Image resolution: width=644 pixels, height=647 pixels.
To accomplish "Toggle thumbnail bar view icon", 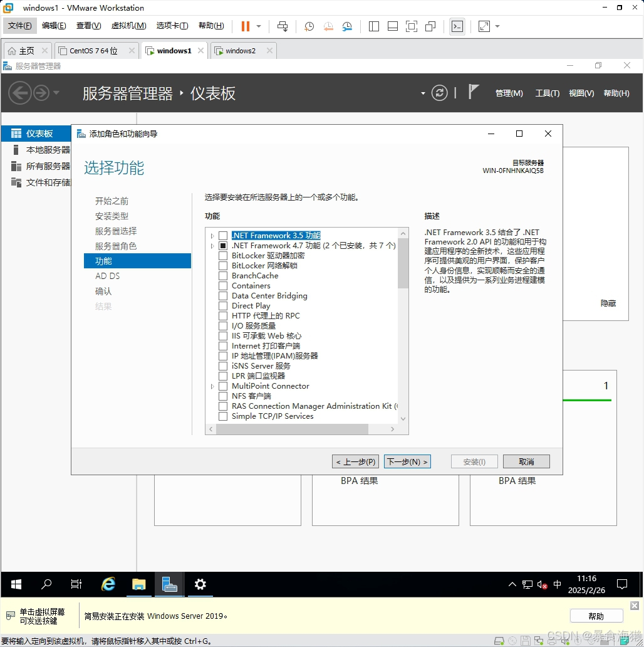I will tap(393, 26).
